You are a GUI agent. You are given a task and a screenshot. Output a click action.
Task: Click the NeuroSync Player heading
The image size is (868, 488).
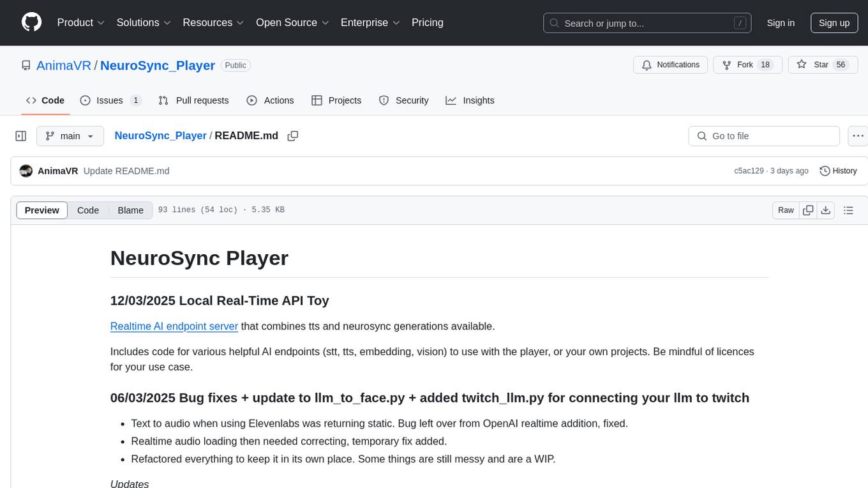pos(199,257)
